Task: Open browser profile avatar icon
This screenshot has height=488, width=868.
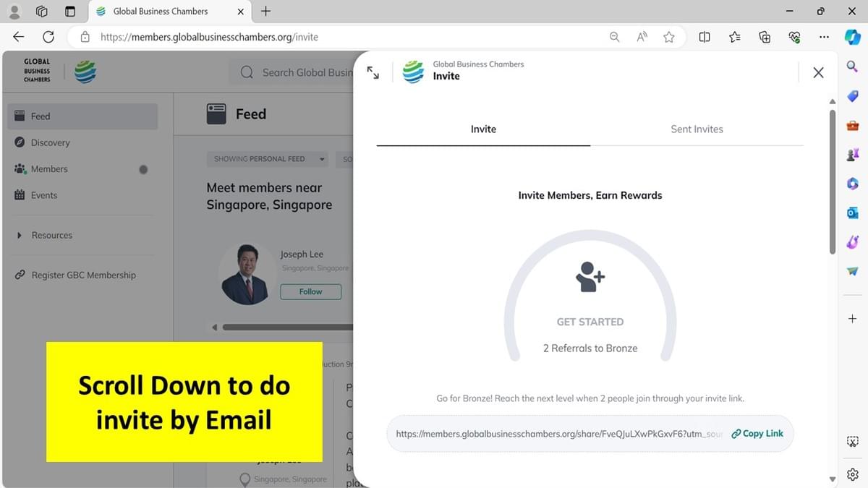Action: [14, 12]
